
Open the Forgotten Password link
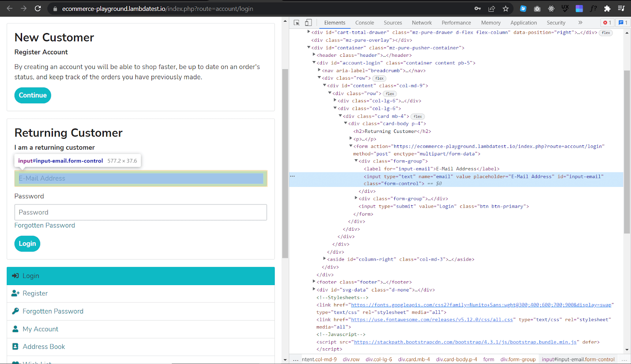pos(44,225)
